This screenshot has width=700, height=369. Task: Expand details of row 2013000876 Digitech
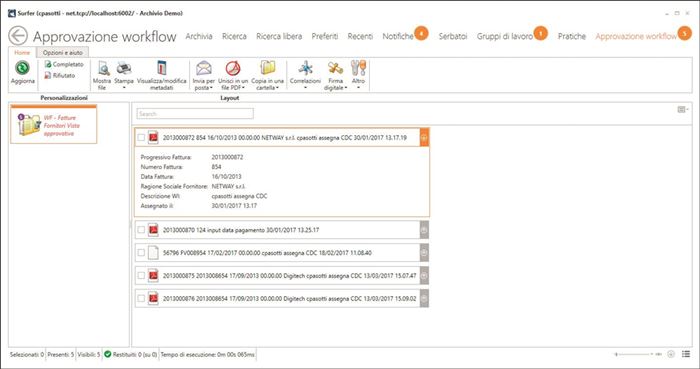point(424,299)
